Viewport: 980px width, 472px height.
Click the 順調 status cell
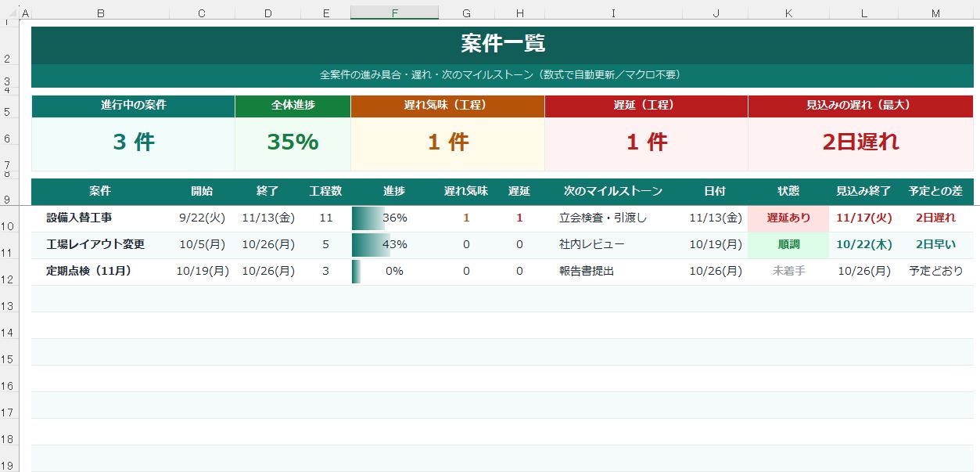click(788, 245)
